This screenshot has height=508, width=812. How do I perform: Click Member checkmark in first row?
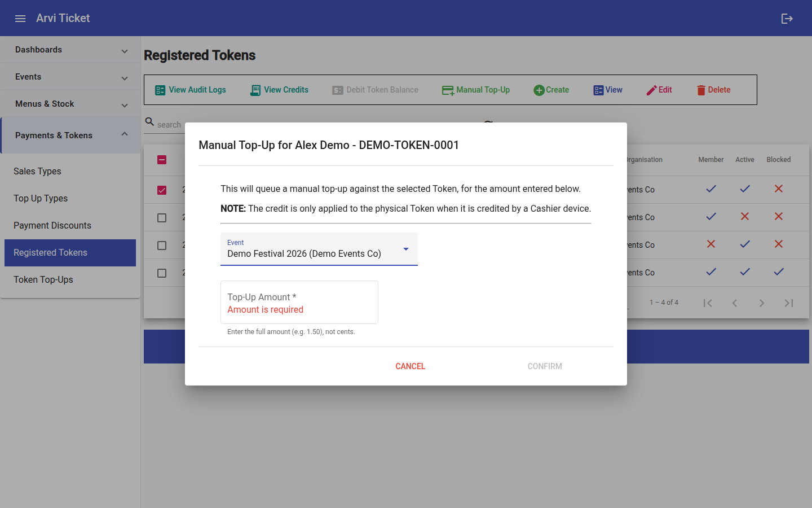711,189
